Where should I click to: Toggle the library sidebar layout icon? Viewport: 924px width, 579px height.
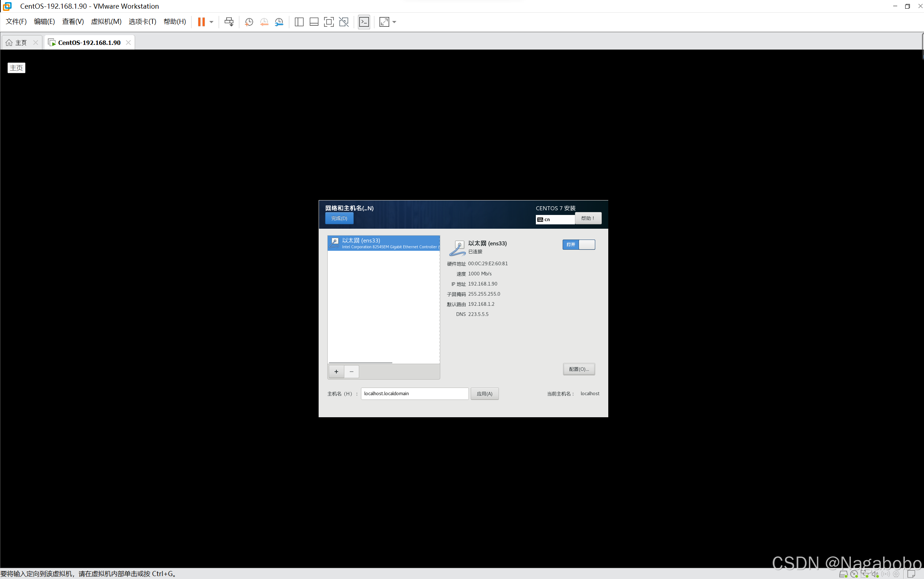coord(299,22)
